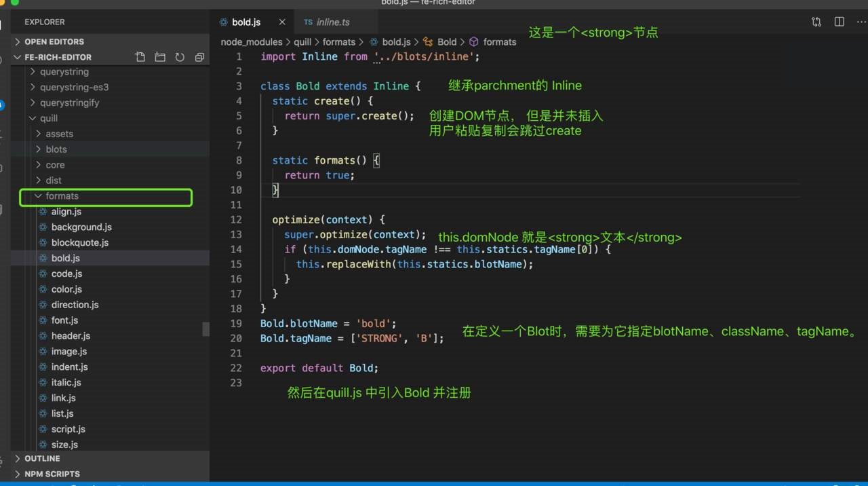The height and width of the screenshot is (486, 868).
Task: Split the editor to the right
Action: pos(839,22)
